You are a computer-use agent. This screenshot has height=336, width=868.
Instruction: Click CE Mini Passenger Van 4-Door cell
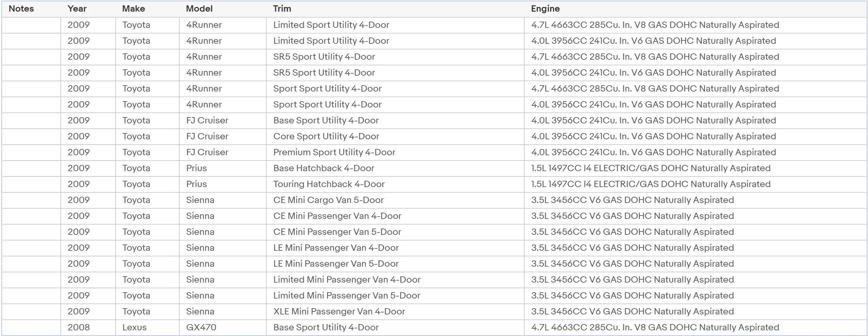click(x=395, y=216)
